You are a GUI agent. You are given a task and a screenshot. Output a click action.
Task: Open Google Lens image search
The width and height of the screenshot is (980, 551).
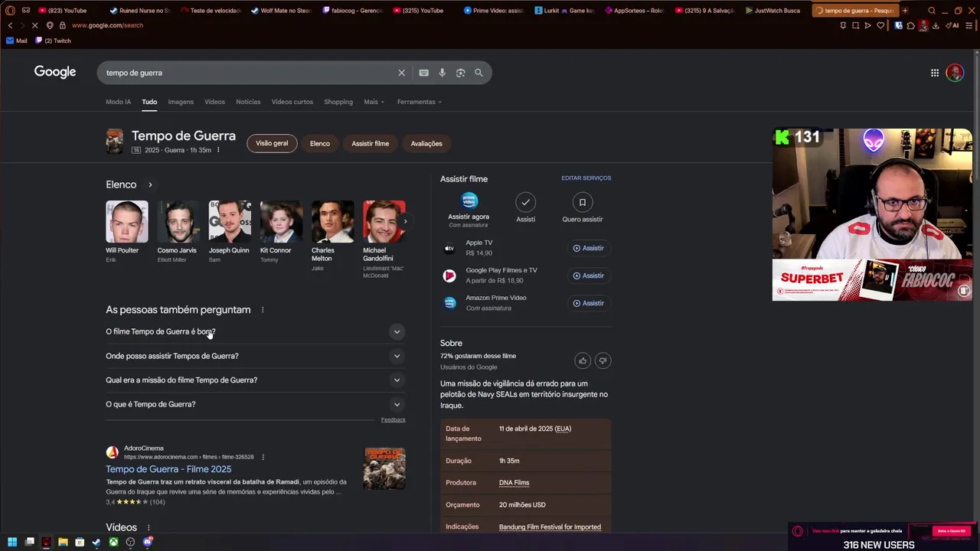click(460, 73)
